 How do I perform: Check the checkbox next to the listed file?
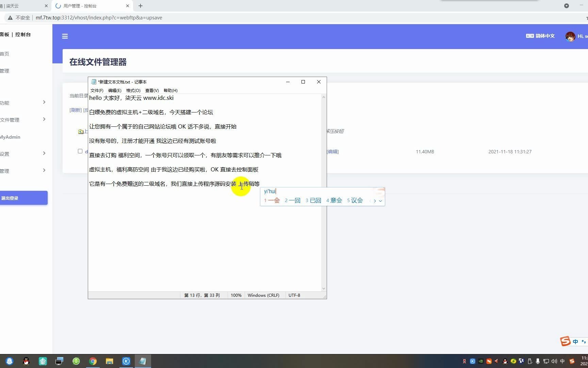pyautogui.click(x=80, y=151)
